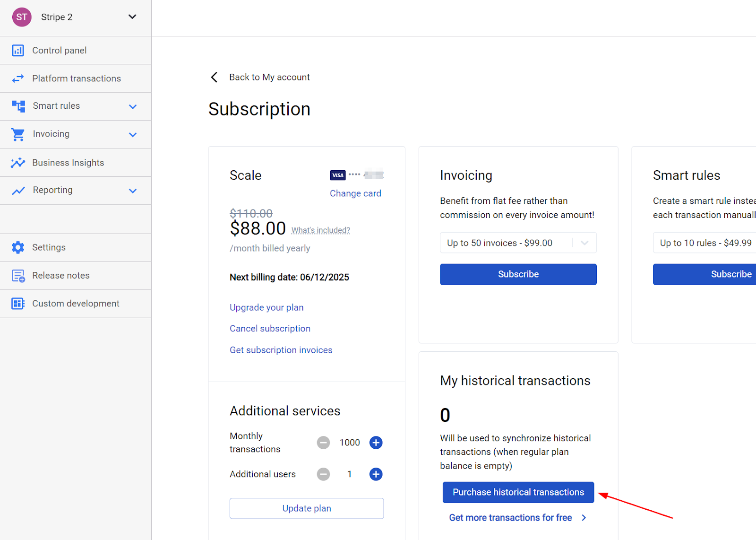Expand the Reporting submenu chevron
This screenshot has width=756, height=540.
pos(133,191)
